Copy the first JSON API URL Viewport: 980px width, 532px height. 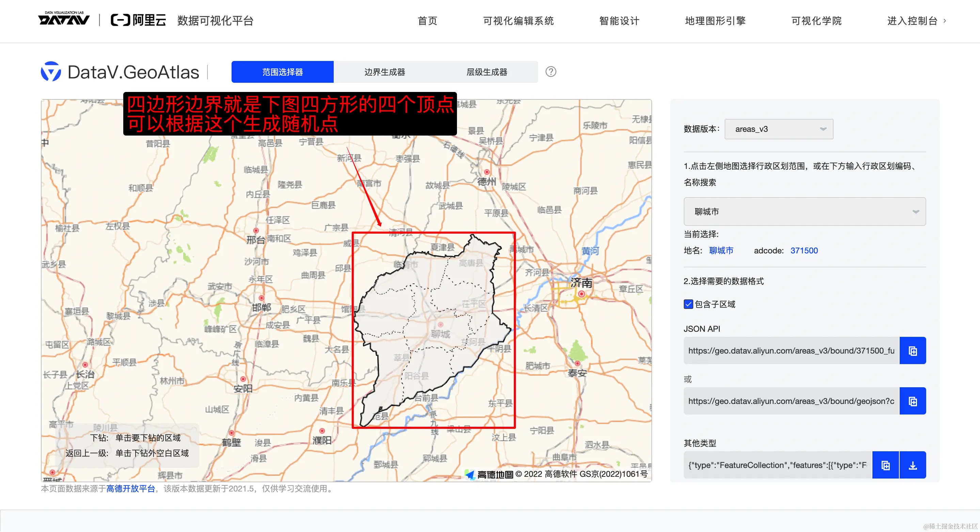pos(912,350)
